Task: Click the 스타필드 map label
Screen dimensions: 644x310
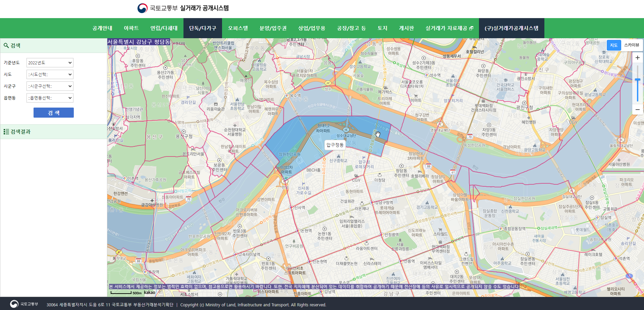Action: pos(440,234)
